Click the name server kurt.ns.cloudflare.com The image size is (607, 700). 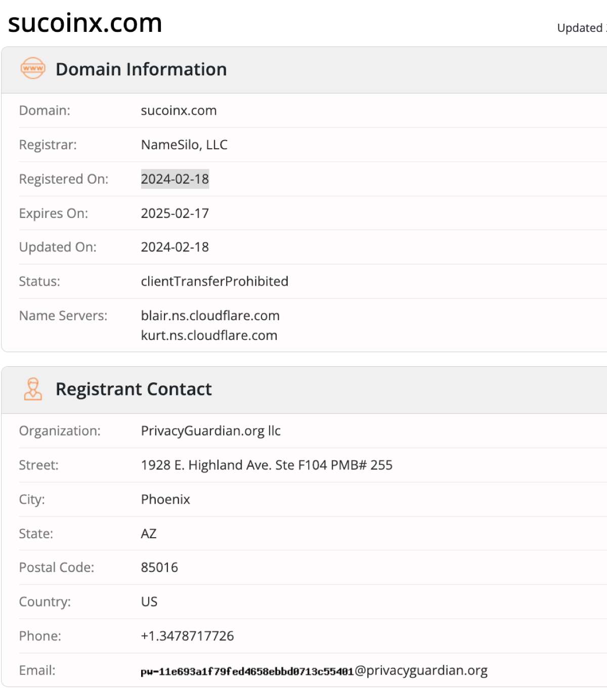click(209, 335)
